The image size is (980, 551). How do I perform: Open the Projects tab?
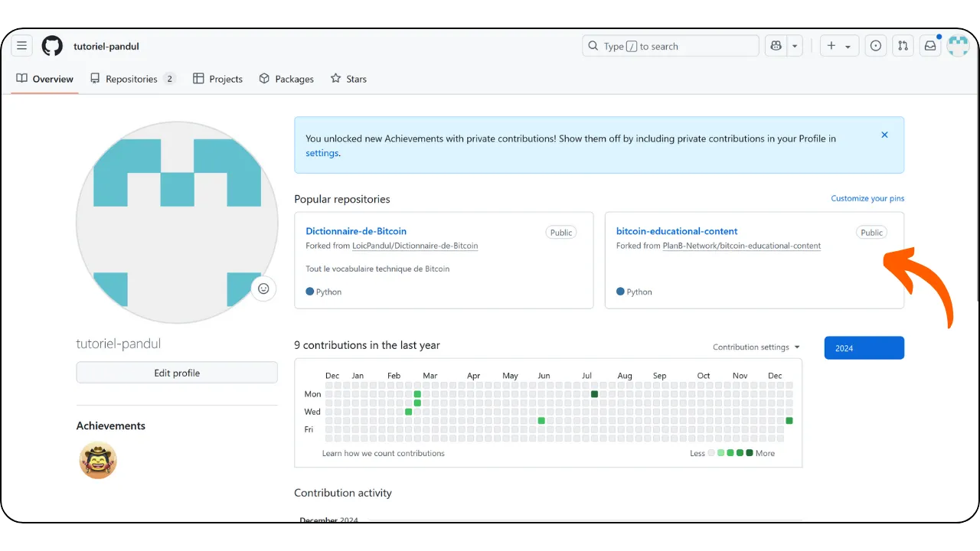tap(218, 79)
